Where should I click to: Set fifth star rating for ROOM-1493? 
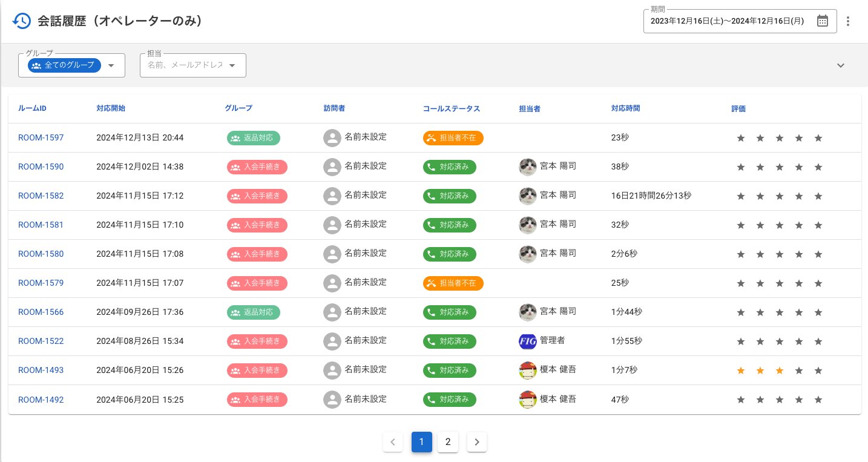click(818, 371)
